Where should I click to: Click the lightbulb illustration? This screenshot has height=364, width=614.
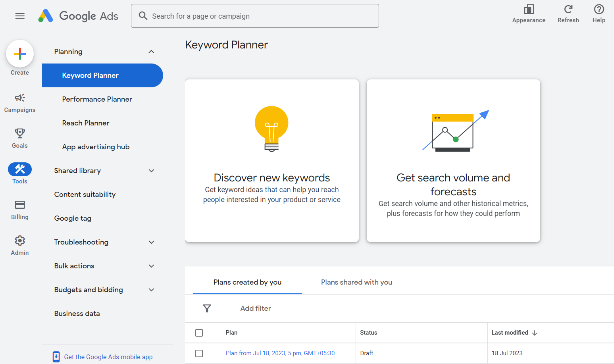[x=271, y=129]
